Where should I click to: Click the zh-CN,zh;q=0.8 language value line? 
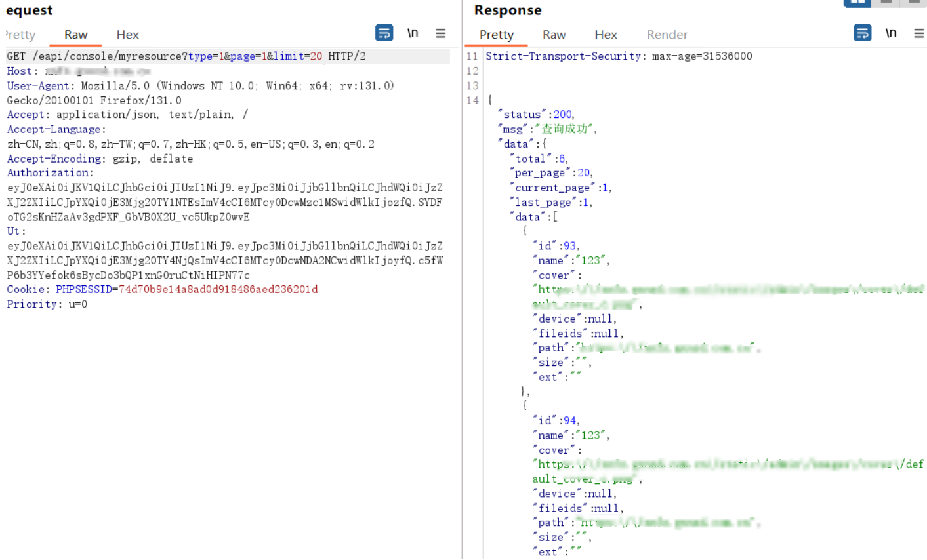(191, 144)
